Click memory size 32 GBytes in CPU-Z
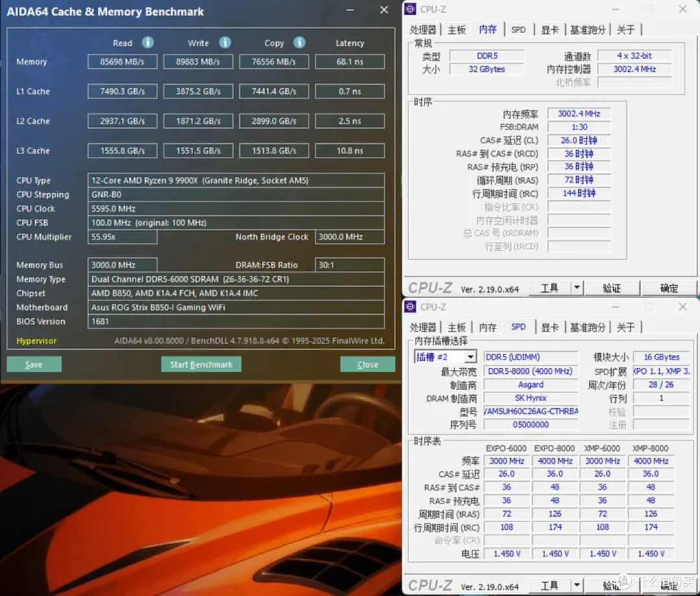This screenshot has height=596, width=700. pos(487,69)
